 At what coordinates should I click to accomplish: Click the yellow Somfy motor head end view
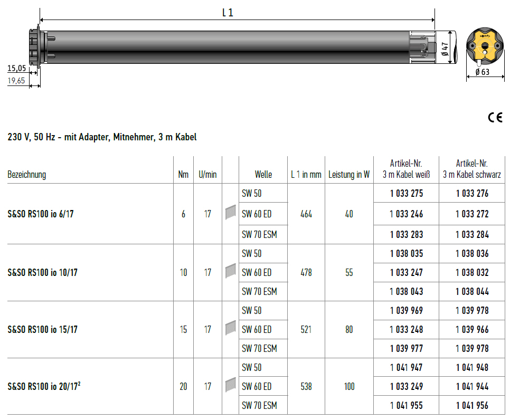[485, 47]
